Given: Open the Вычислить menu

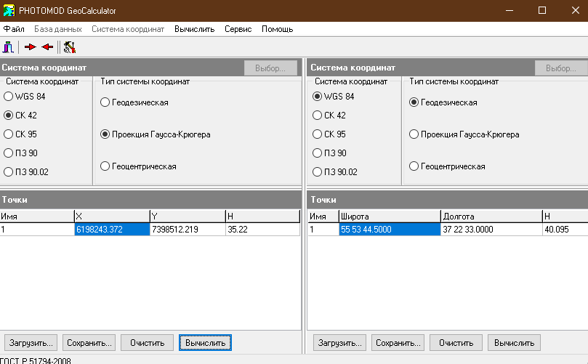Looking at the screenshot, I should [x=194, y=29].
